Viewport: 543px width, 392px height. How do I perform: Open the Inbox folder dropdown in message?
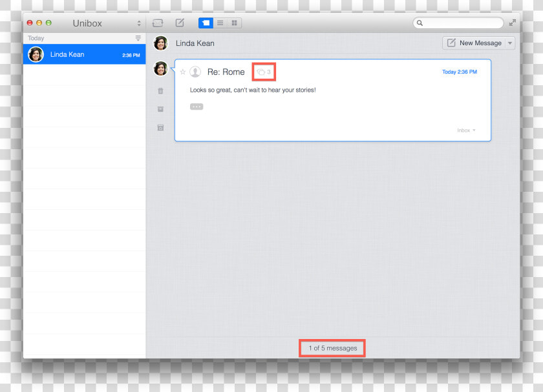click(x=466, y=130)
